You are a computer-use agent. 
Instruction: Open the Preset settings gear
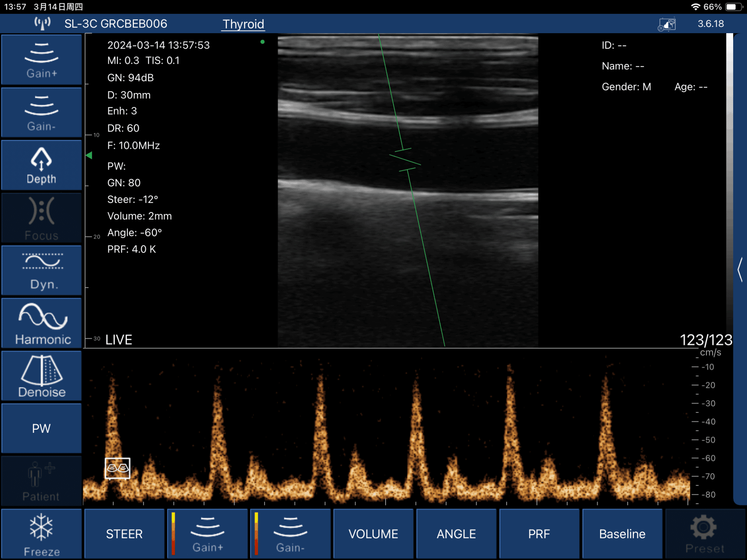click(x=705, y=533)
